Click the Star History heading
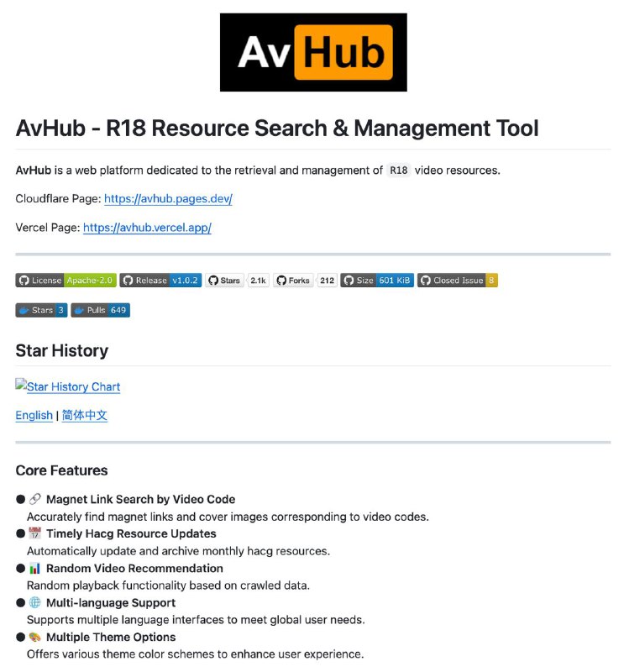The image size is (624, 672). pyautogui.click(x=62, y=350)
